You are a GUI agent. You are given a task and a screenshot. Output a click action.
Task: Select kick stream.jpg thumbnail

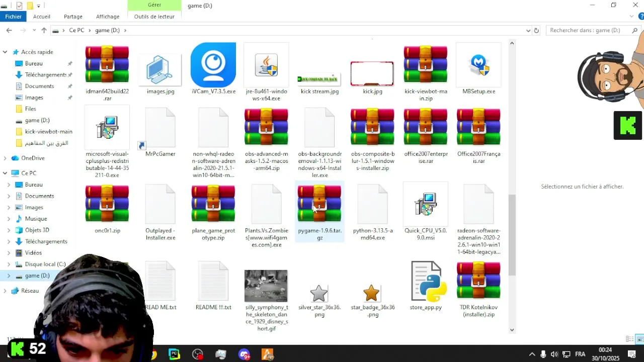(x=319, y=79)
